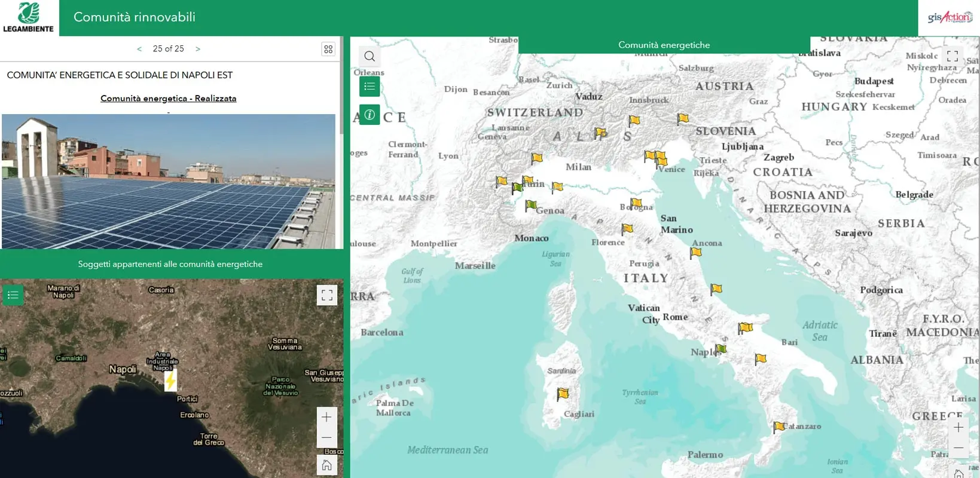Select the lightning bolt marker near Napoli

coord(170,381)
